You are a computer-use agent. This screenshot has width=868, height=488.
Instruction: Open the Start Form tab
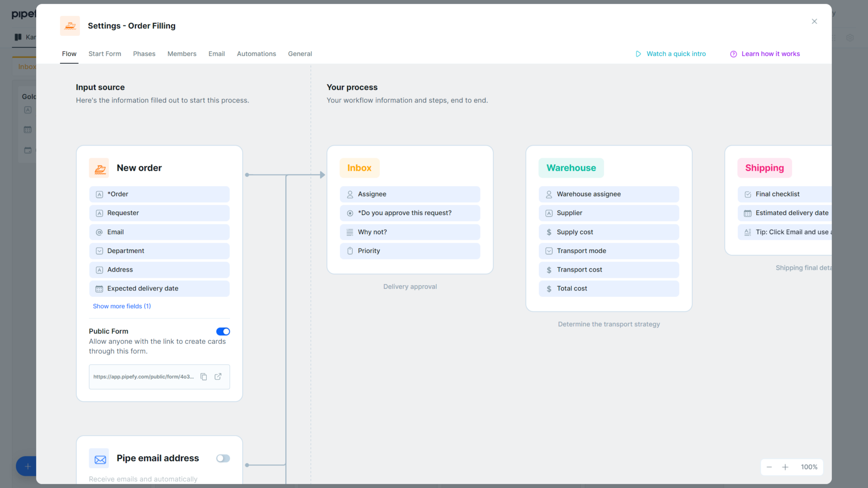point(104,54)
